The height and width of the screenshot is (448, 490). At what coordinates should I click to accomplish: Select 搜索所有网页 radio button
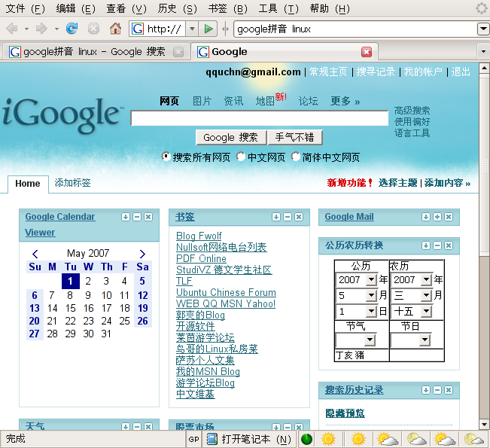166,157
